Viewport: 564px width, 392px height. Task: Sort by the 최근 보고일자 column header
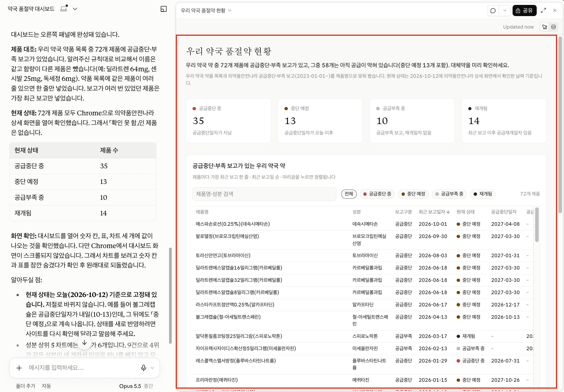434,212
